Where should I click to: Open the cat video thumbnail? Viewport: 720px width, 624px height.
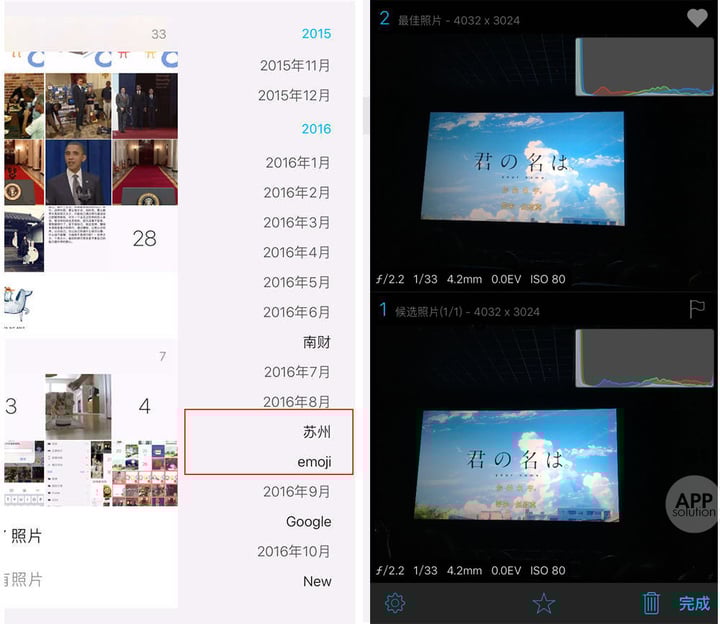tap(78, 406)
